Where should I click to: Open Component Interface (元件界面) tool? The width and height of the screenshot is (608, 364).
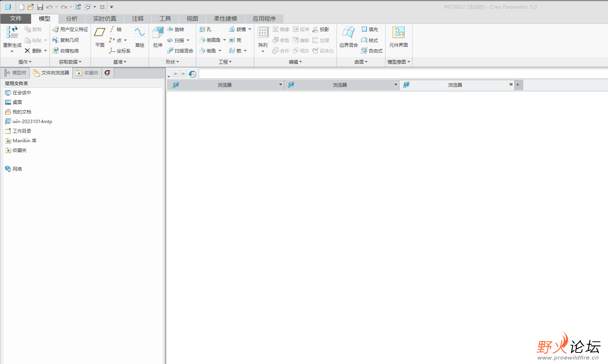click(399, 38)
